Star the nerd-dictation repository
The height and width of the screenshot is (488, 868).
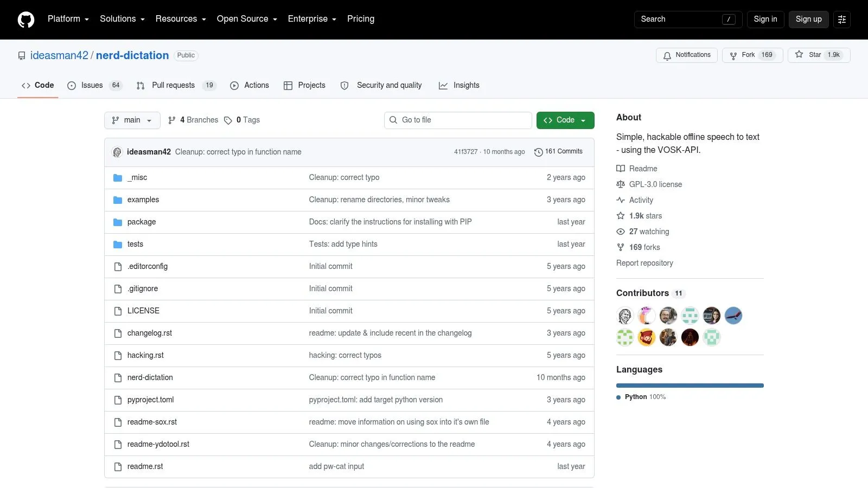point(819,55)
